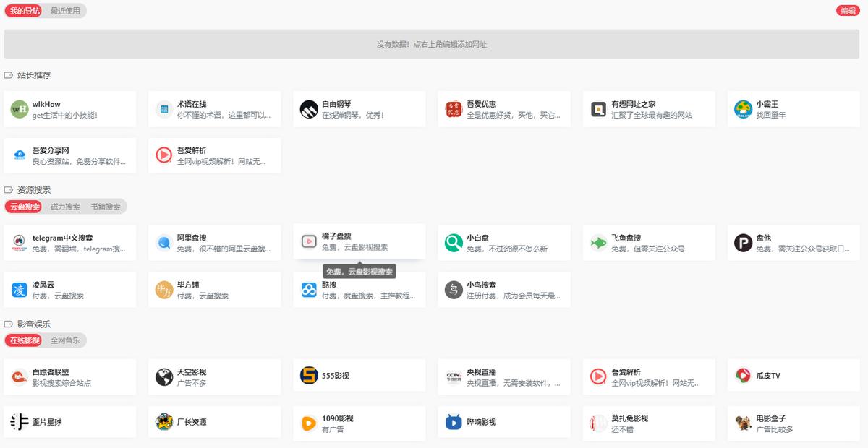The width and height of the screenshot is (868, 448).
Task: Click the 编辑 button
Action: coord(847,11)
